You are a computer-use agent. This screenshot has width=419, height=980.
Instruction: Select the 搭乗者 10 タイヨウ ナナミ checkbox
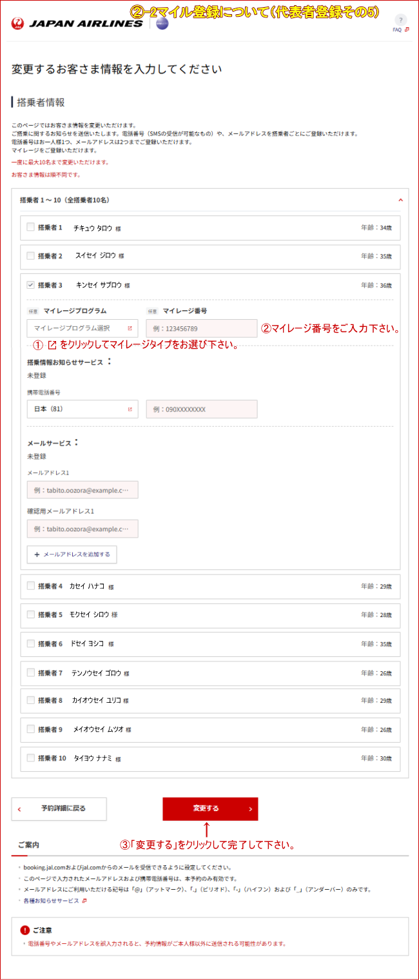[x=30, y=758]
